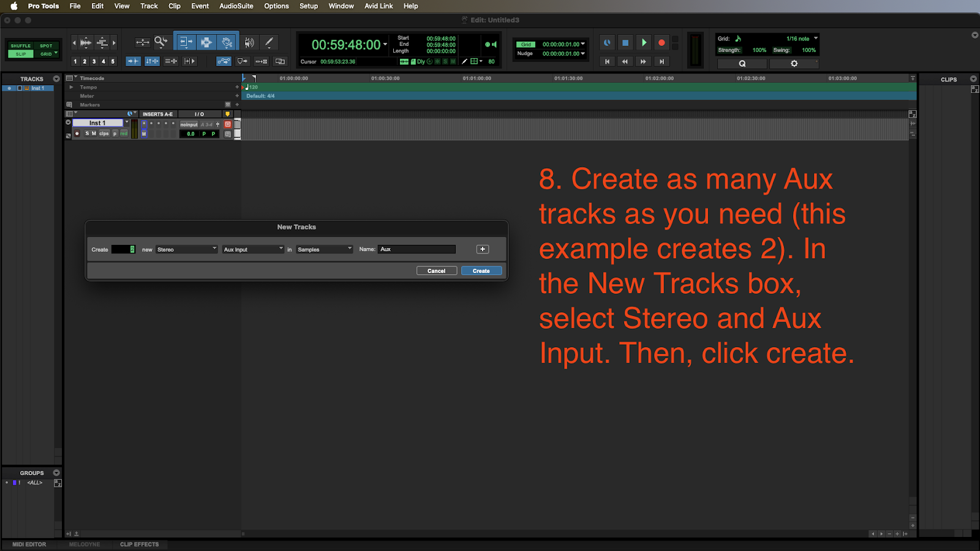Click the audio waveform zoom icon
The width and height of the screenshot is (980, 551).
point(86,42)
